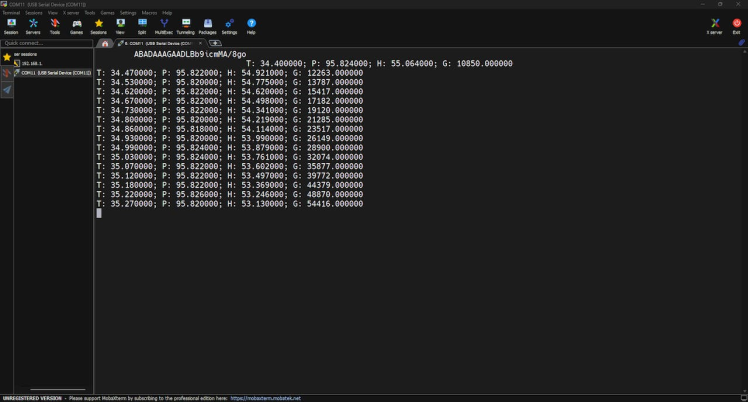This screenshot has height=402, width=748.
Task: Launch MultiExec mode from the toolbar
Action: 164,25
